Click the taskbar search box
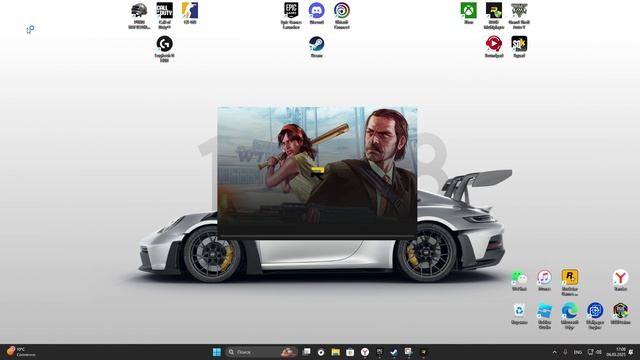Image resolution: width=640 pixels, height=360 pixels. tap(261, 352)
